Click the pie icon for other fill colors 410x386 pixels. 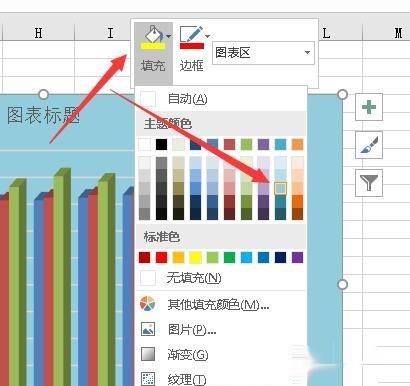coord(148,304)
